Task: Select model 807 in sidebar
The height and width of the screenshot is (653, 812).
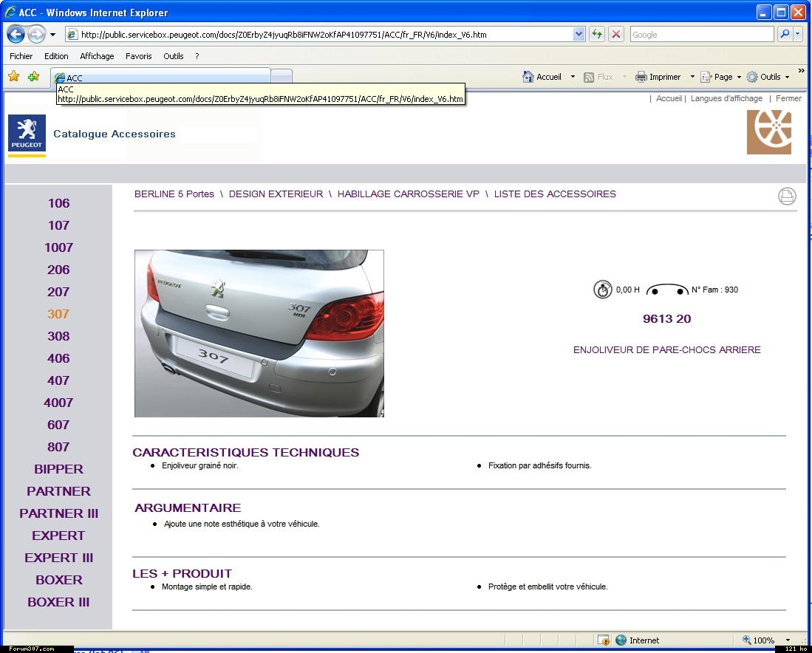Action: point(58,448)
